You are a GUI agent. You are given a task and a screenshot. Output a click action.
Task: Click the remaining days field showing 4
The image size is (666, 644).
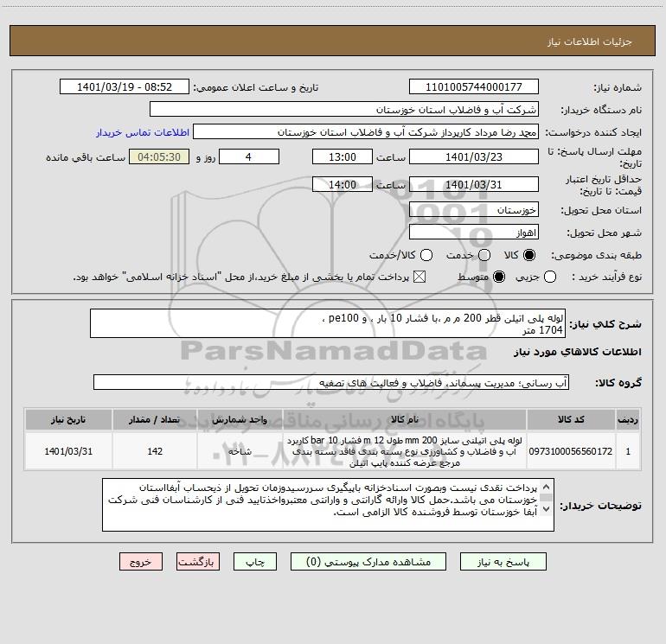(x=249, y=156)
